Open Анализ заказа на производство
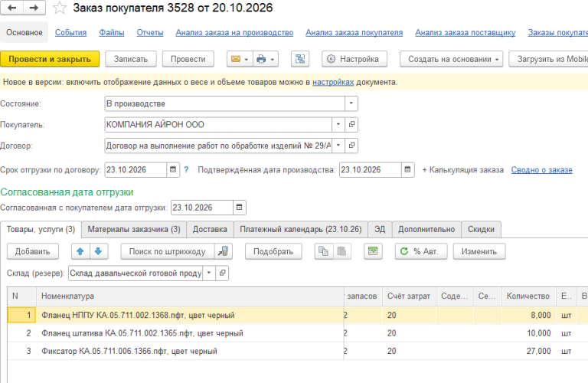This screenshot has width=588, height=383. pos(234,33)
